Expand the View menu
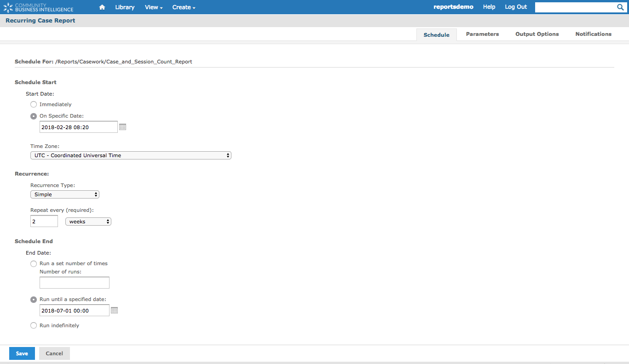 tap(154, 7)
